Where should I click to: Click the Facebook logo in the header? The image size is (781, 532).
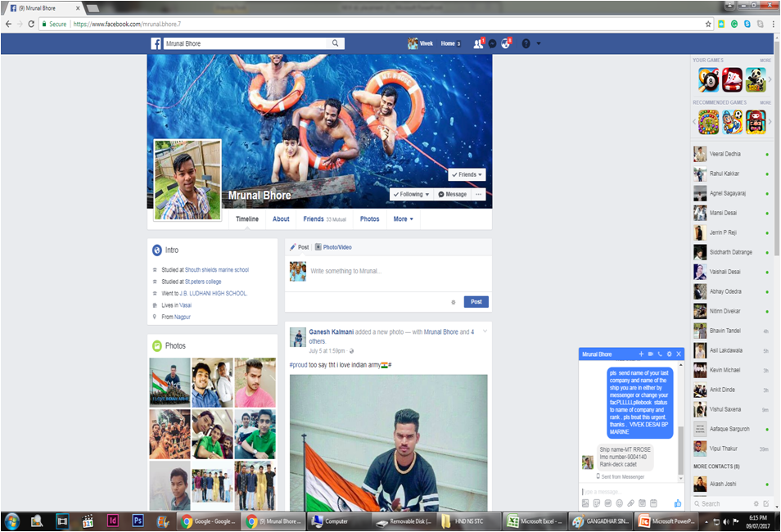pyautogui.click(x=156, y=43)
